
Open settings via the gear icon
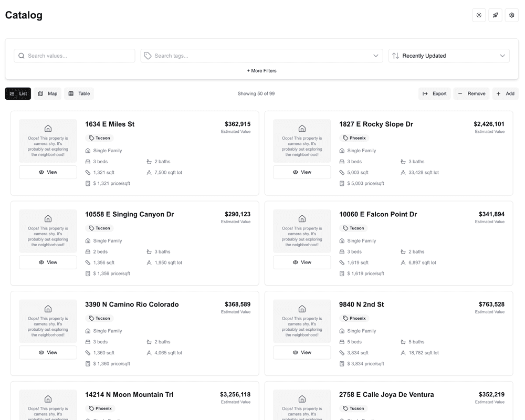pos(511,15)
